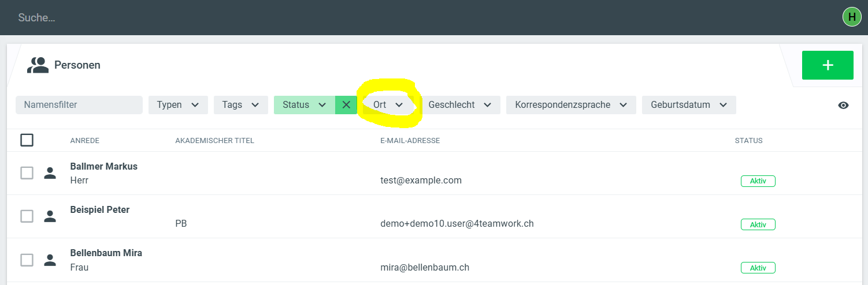Viewport: 868px width, 285px height.
Task: Click the Personen group icon in header
Action: 38,65
